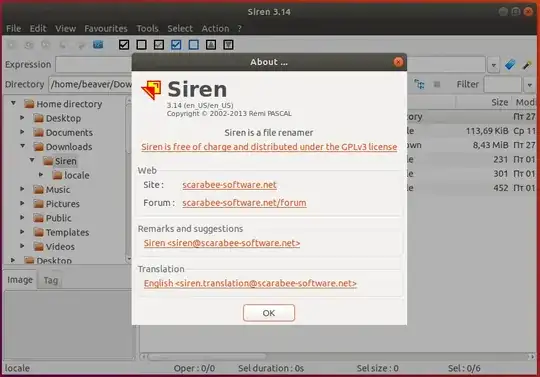
Task: Click the Siren logo in About dialog
Action: [x=151, y=90]
